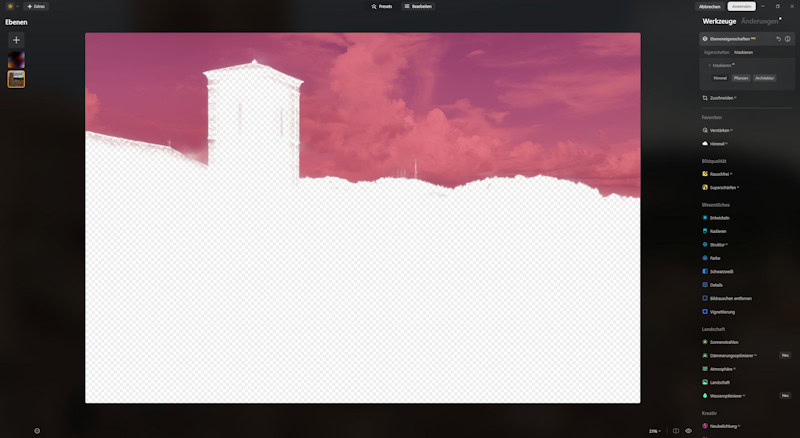Switch to the Eigenschaften tab
Viewport: 800px width, 438px height.
click(716, 52)
